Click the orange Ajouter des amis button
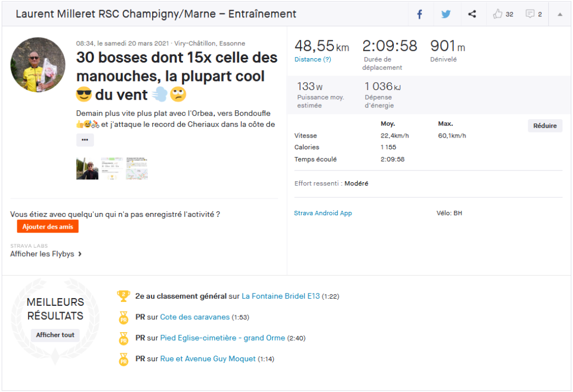 48,226
